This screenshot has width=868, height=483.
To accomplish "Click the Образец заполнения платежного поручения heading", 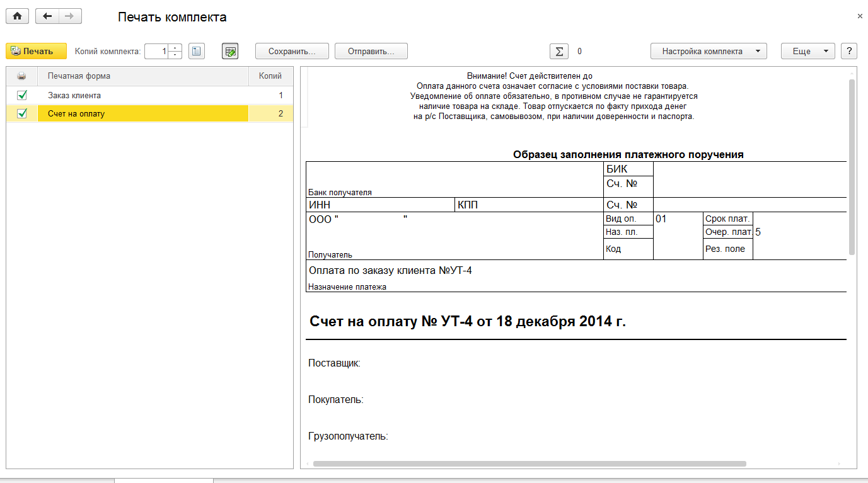I will click(628, 154).
